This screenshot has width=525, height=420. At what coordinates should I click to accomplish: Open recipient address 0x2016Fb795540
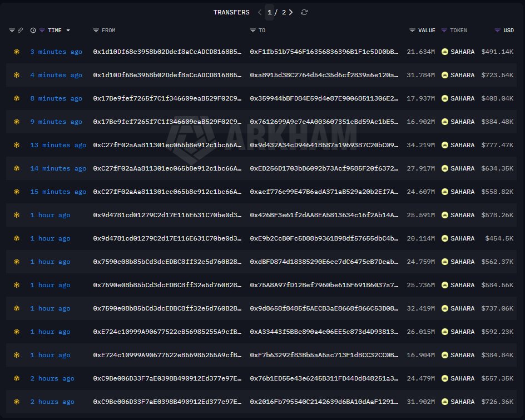click(x=324, y=402)
